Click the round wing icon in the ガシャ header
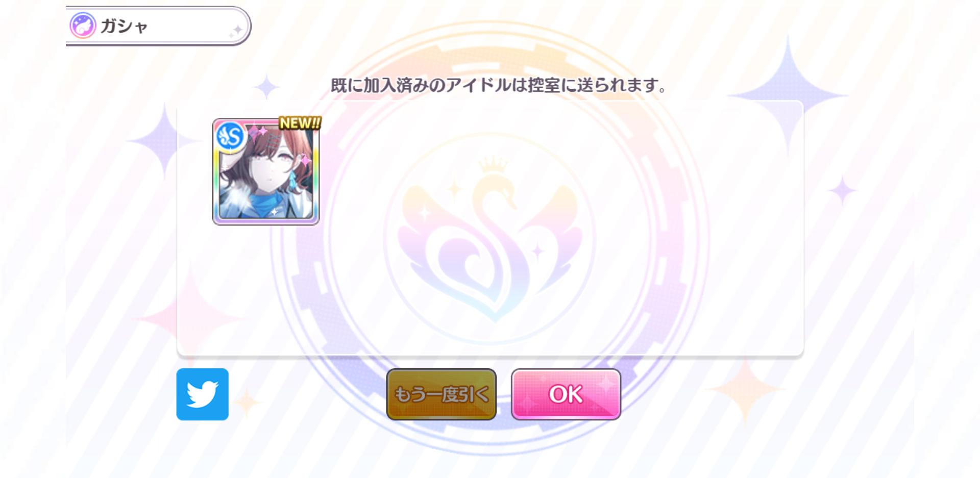This screenshot has width=980, height=478. tap(83, 26)
